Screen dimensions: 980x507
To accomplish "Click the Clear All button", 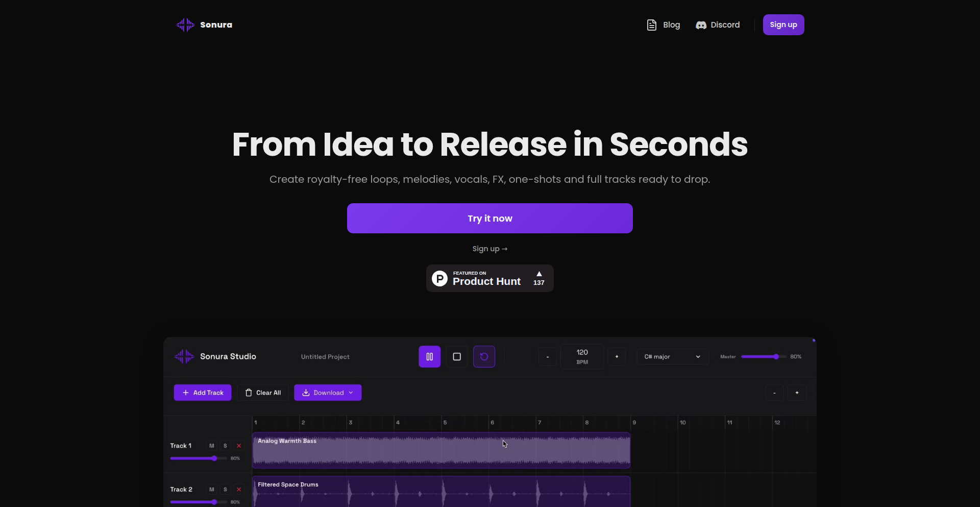I will [x=263, y=393].
